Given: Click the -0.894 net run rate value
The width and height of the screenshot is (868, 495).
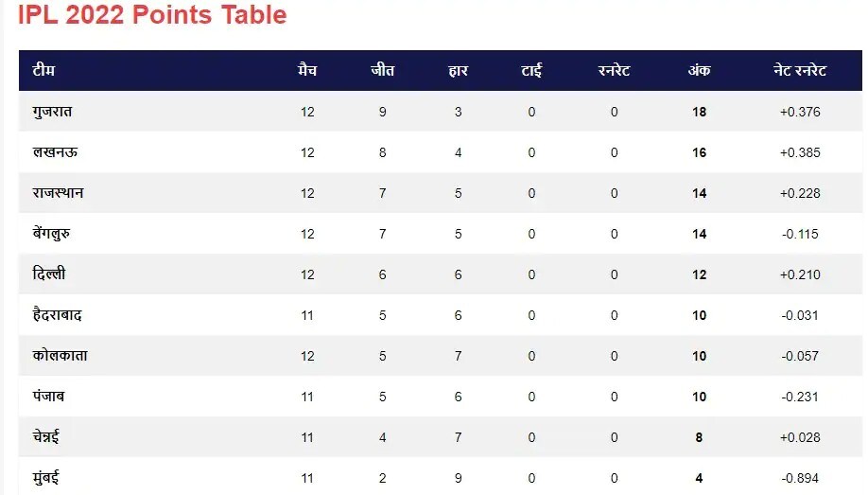Looking at the screenshot, I should click(x=800, y=478).
